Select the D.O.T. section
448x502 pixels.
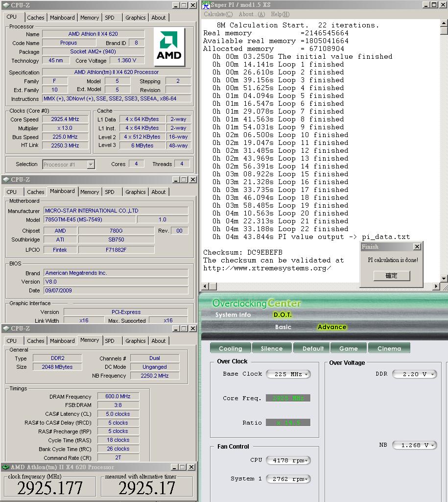283,315
